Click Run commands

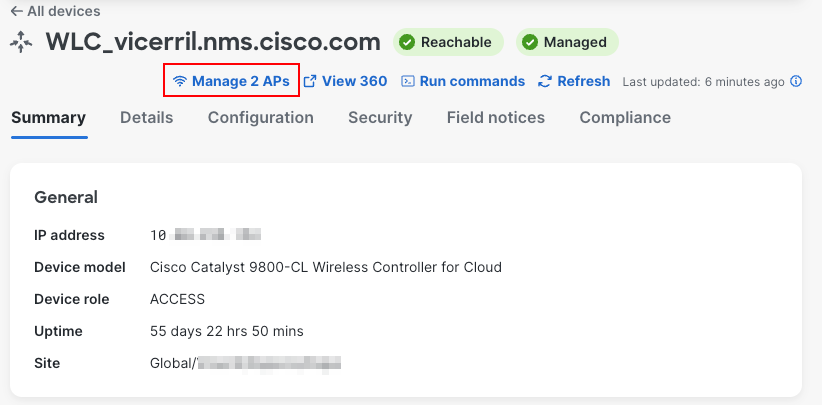click(x=463, y=81)
